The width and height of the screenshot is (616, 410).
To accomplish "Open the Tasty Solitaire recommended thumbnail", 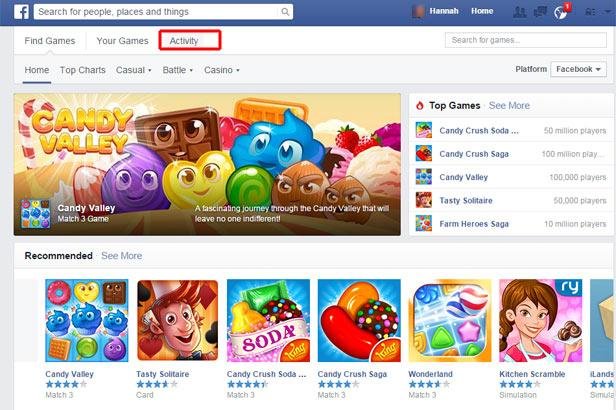I will point(178,321).
